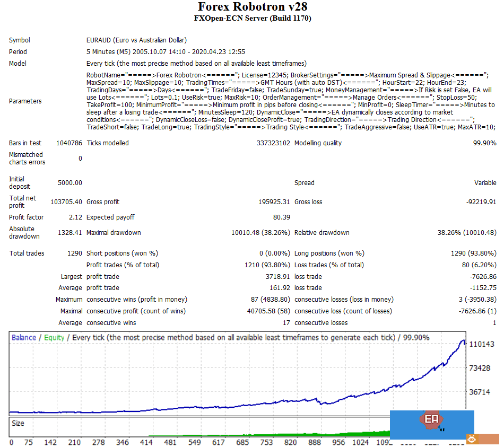
Task: Select the value '5000.00'
Action: pyautogui.click(x=69, y=183)
